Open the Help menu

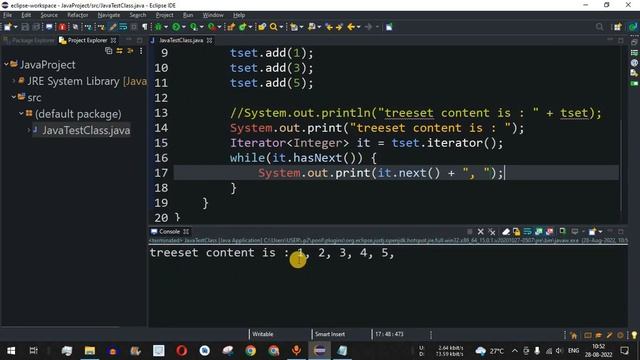[x=239, y=15]
